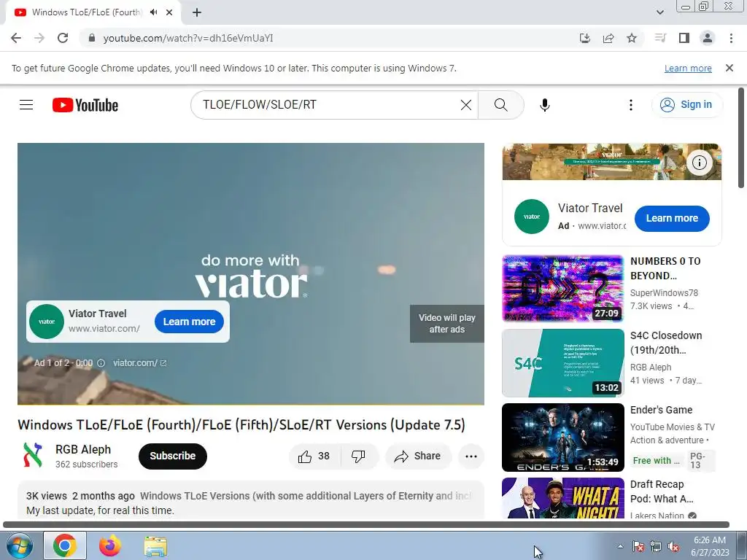Like the video with thumbs up
Viewport: 747px width, 560px height.
(314, 456)
